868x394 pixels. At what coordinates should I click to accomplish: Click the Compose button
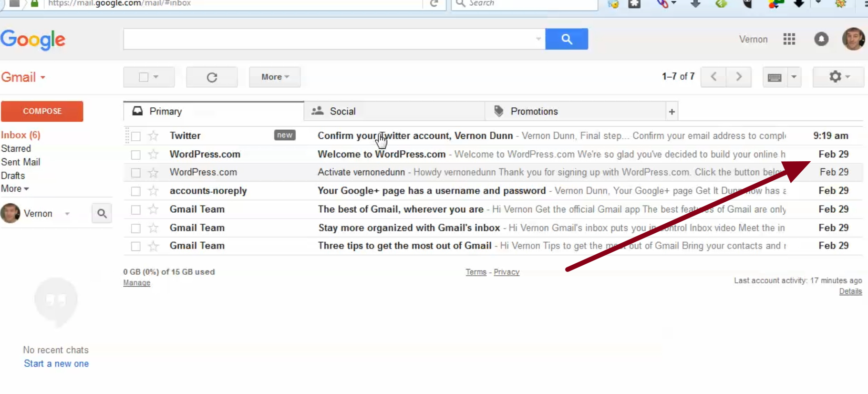(x=42, y=111)
